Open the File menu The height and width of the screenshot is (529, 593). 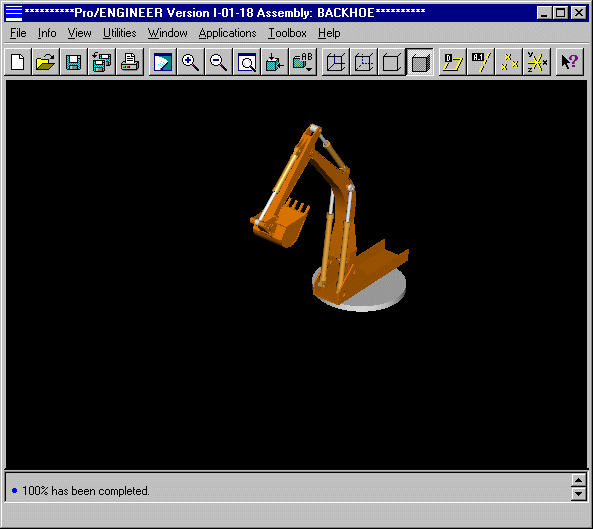(x=18, y=33)
